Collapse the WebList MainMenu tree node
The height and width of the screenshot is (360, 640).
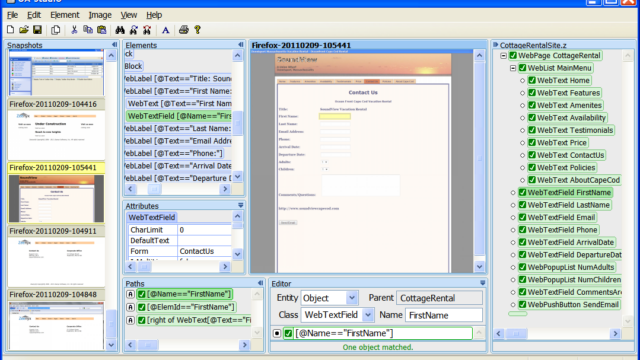pyautogui.click(x=513, y=68)
